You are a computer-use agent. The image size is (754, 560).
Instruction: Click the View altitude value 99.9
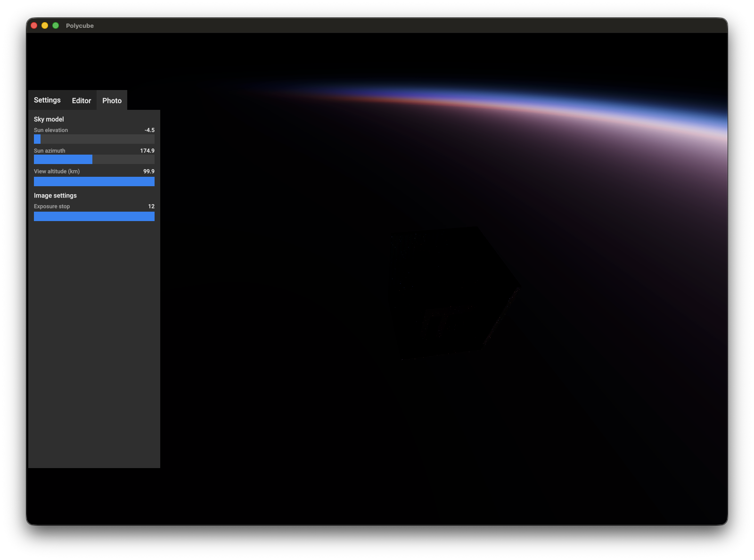pos(148,172)
